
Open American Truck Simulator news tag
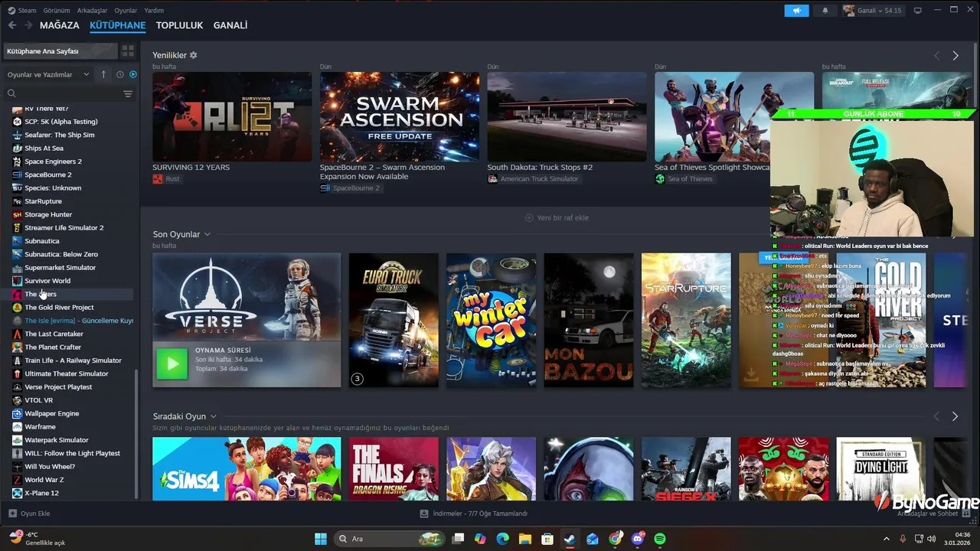pyautogui.click(x=534, y=179)
